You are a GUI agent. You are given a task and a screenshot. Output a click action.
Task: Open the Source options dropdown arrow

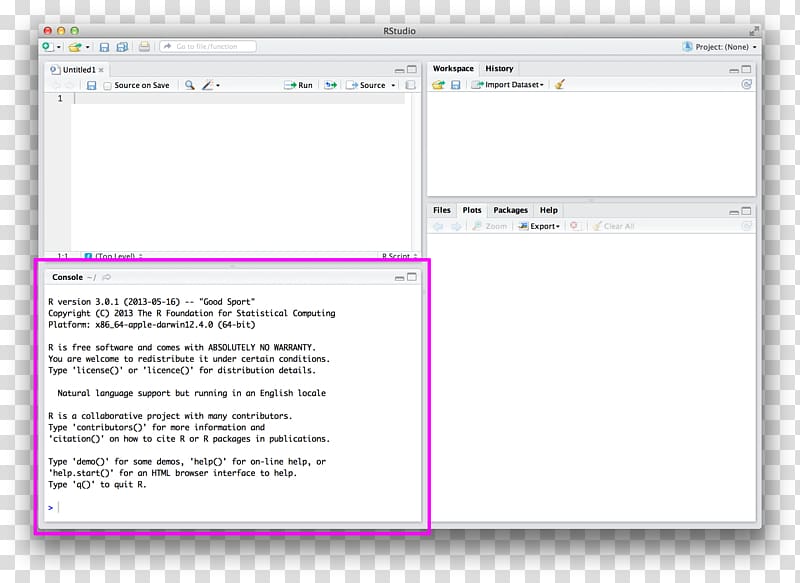(x=393, y=86)
